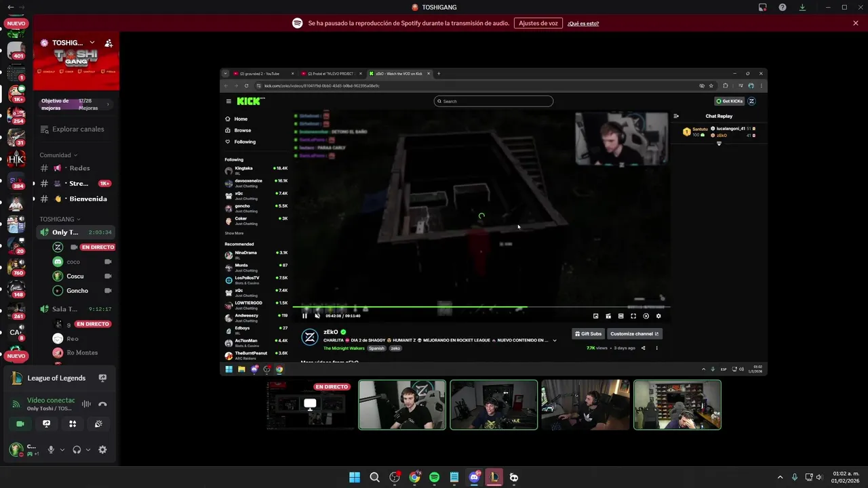Screen dimensions: 868x488
Task: Select user Coscu in the voice channel
Action: tap(83, 277)
